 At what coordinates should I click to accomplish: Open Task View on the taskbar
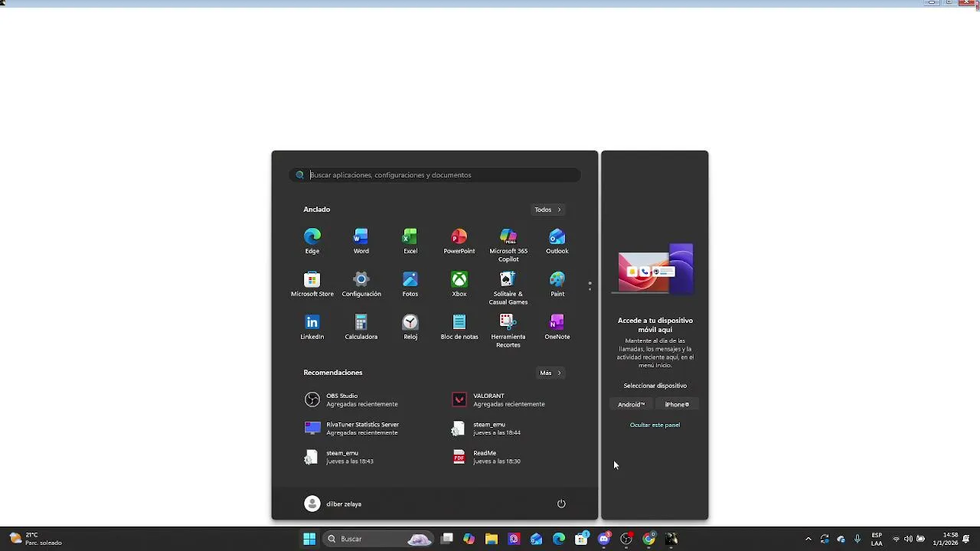[447, 539]
